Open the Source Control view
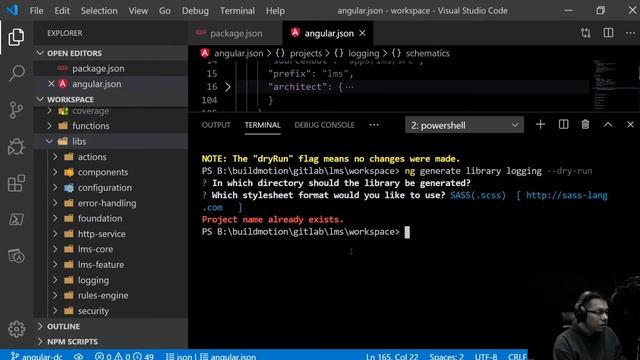 [x=16, y=110]
